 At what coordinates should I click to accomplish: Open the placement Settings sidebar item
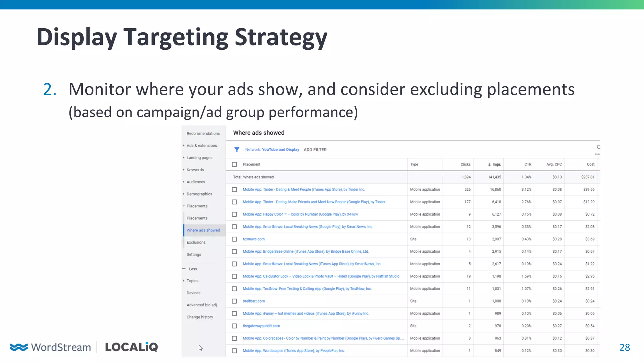194,255
